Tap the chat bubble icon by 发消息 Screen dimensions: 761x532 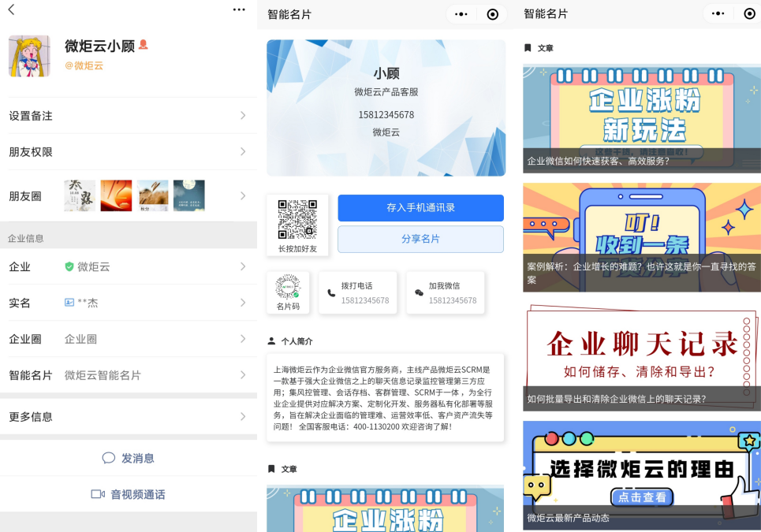click(x=109, y=458)
